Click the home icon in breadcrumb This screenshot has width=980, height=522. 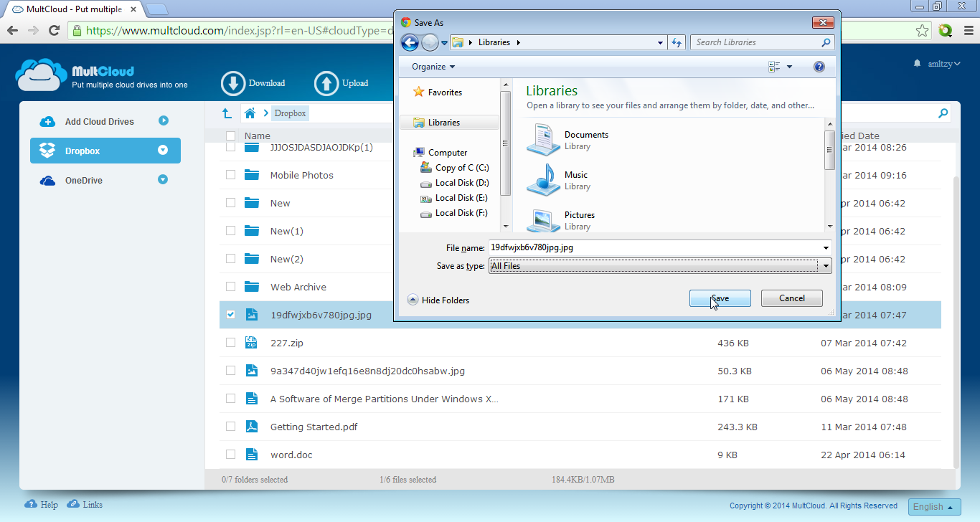click(250, 113)
